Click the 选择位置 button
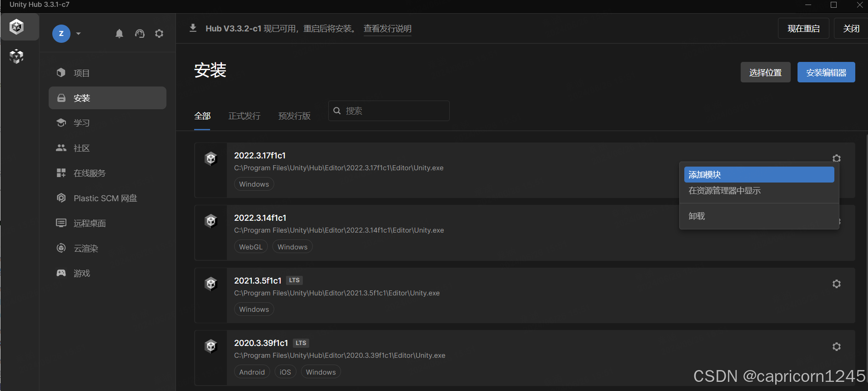The image size is (868, 391). click(x=765, y=72)
